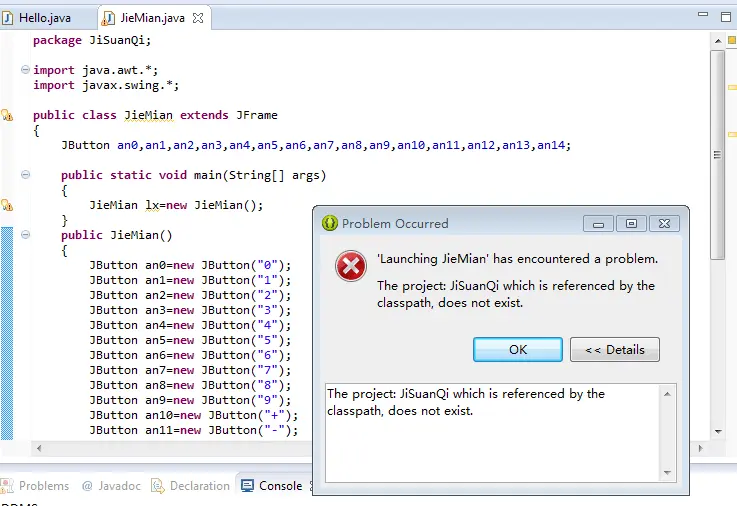Viewport: 737px width, 506px height.
Task: Click the Problems tab icon
Action: 7,486
